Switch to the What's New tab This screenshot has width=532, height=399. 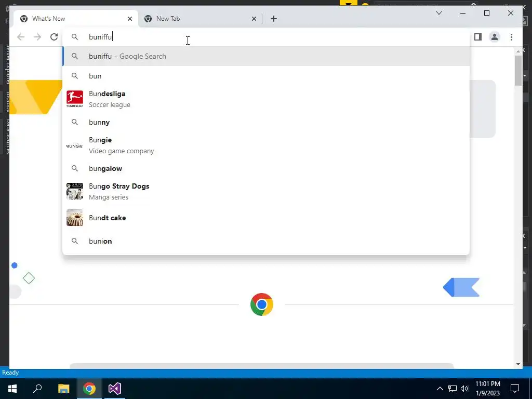click(x=76, y=19)
